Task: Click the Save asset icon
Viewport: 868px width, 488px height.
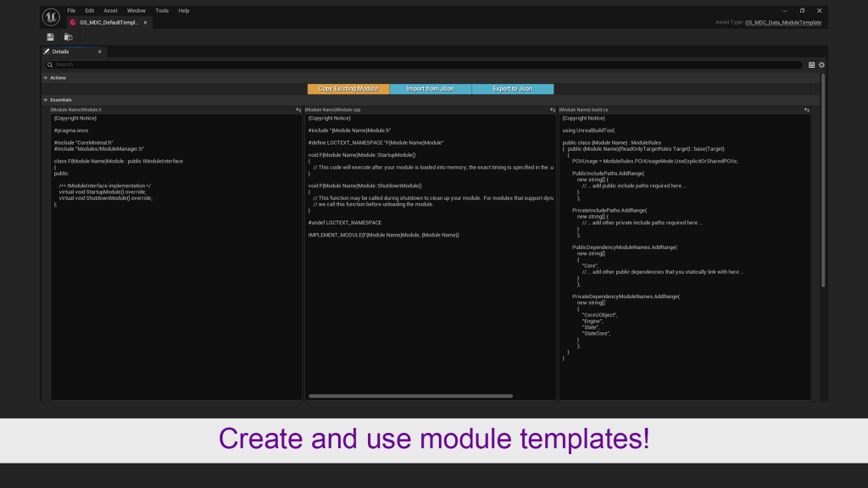Action: [x=50, y=37]
